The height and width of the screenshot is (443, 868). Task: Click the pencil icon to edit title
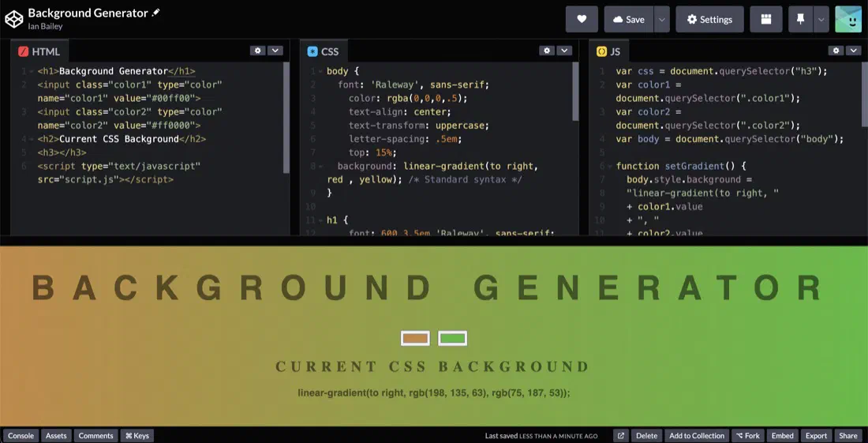156,13
